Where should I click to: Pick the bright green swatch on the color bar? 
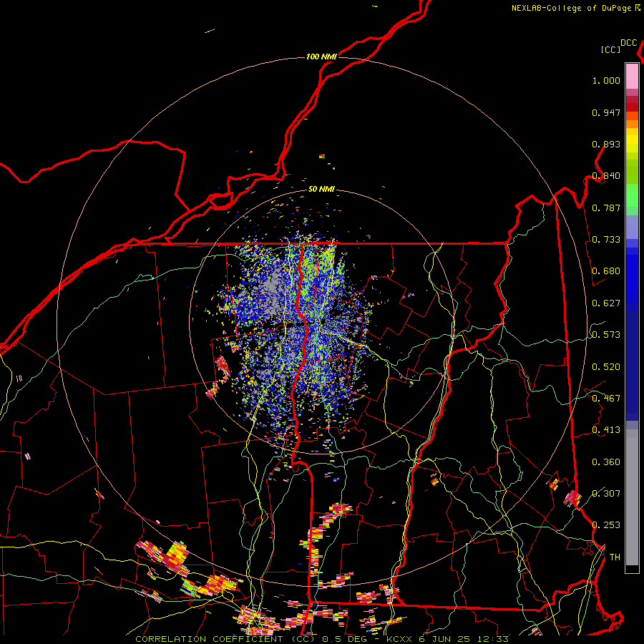(x=632, y=195)
